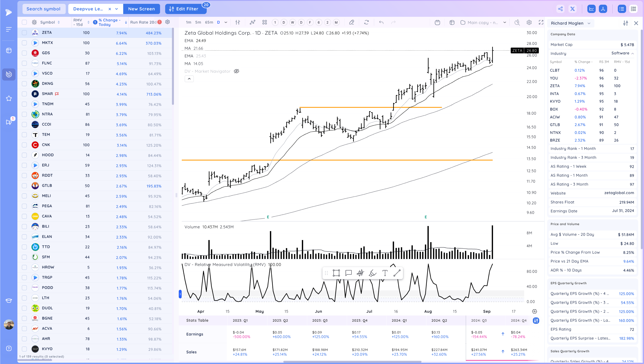The width and height of the screenshot is (644, 364).
Task: Click the indicators icon in chart toolbar
Action: coord(252,22)
